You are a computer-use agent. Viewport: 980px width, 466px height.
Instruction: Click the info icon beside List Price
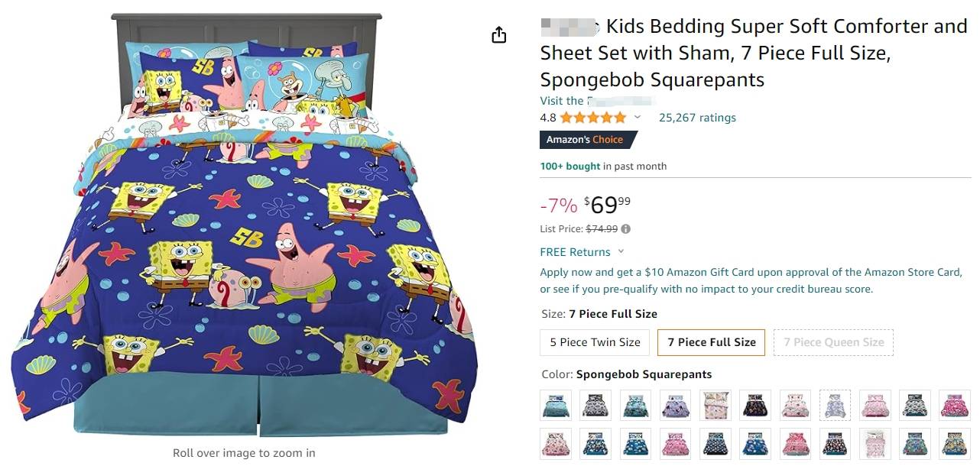(626, 228)
